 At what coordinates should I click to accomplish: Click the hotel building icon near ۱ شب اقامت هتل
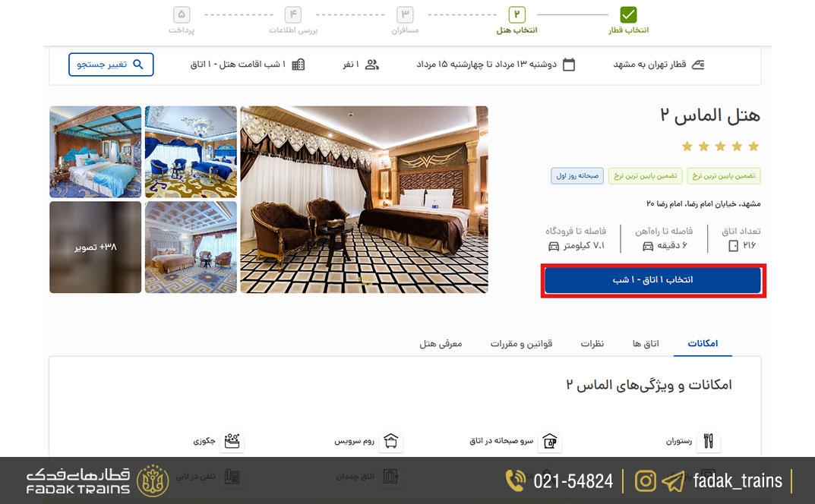coord(298,65)
